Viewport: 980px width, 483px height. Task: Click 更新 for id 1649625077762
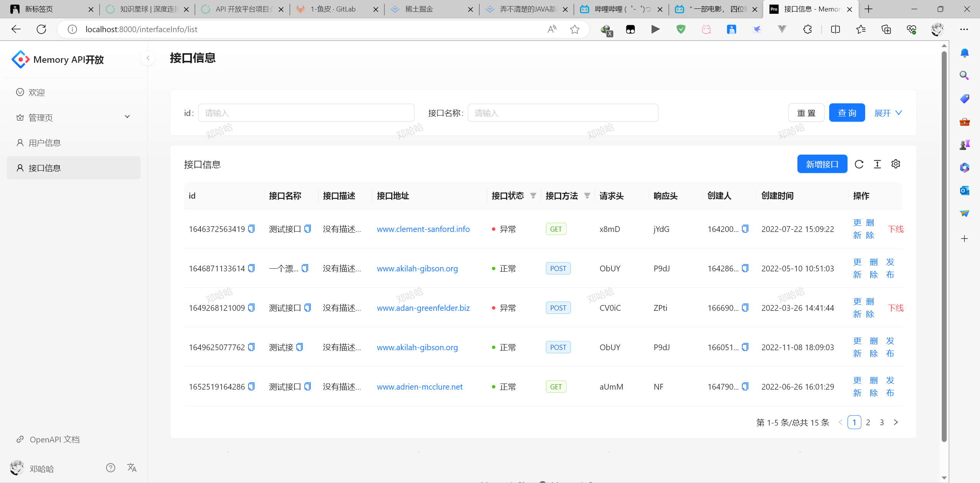click(x=857, y=347)
